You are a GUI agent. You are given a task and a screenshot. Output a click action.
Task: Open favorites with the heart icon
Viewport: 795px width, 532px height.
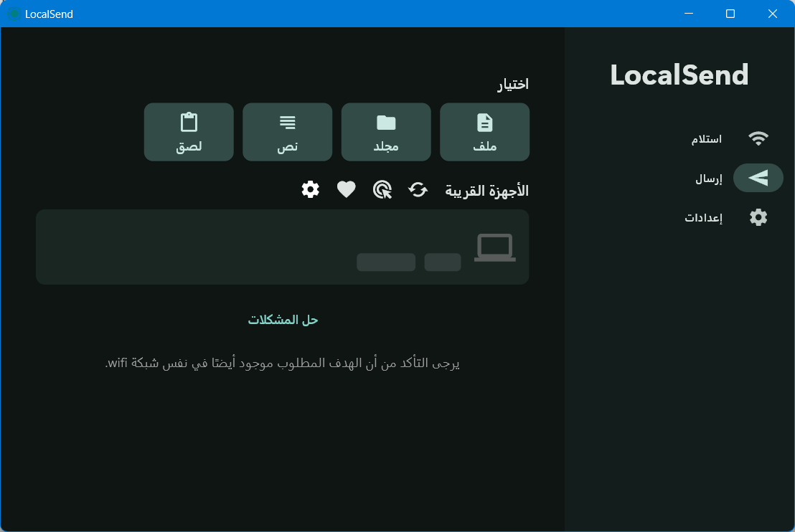pyautogui.click(x=347, y=190)
